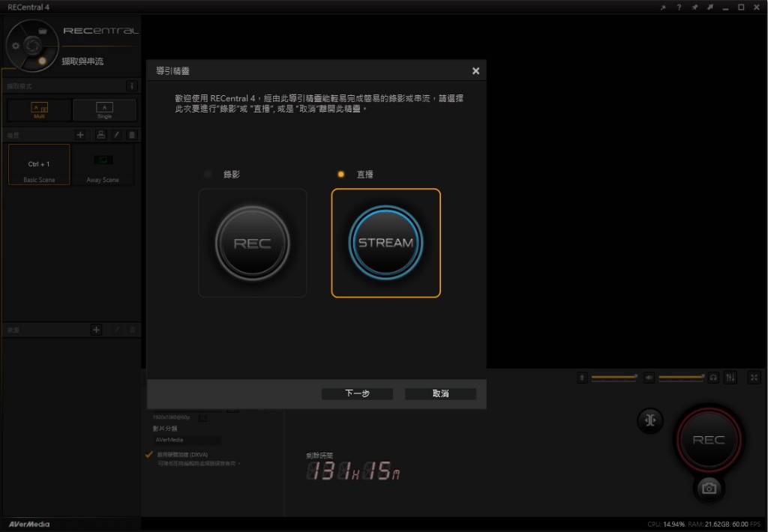Add a new scene with plus icon
Viewport: 768px width, 532px height.
coord(80,135)
